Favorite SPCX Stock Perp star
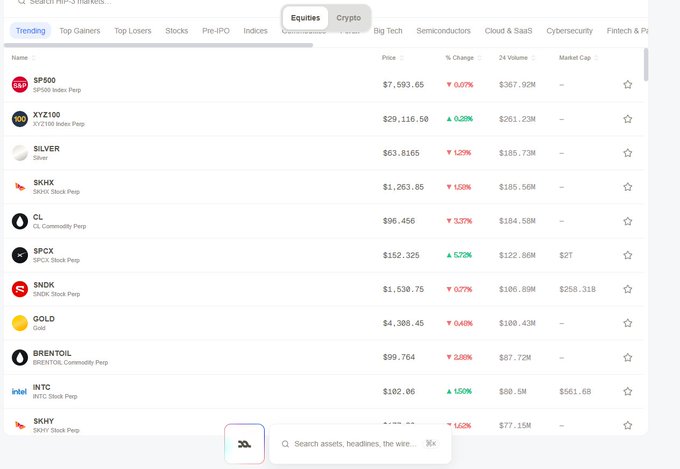 tap(627, 255)
